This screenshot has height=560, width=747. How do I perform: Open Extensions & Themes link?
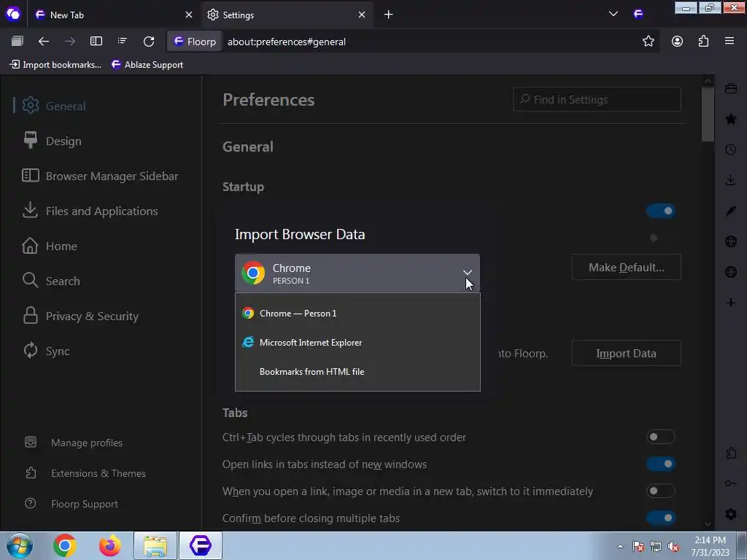point(98,473)
